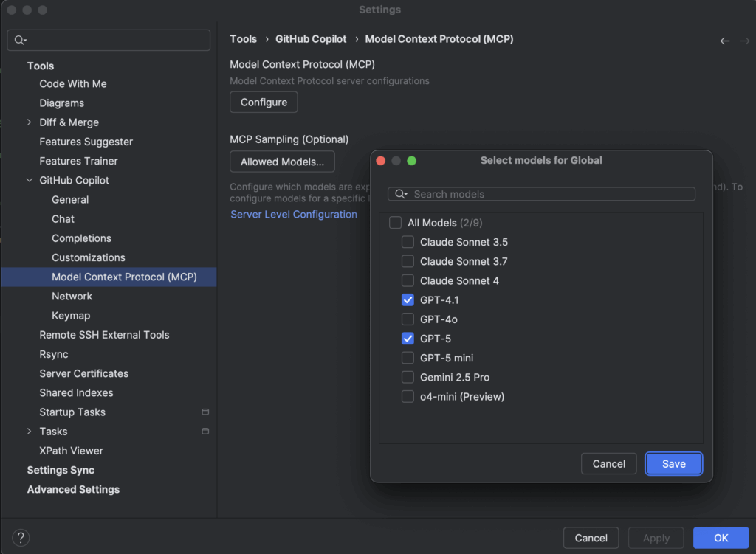Screen dimensions: 756x554
Task: Click the project-level icon beside Tasks
Action: click(x=205, y=431)
